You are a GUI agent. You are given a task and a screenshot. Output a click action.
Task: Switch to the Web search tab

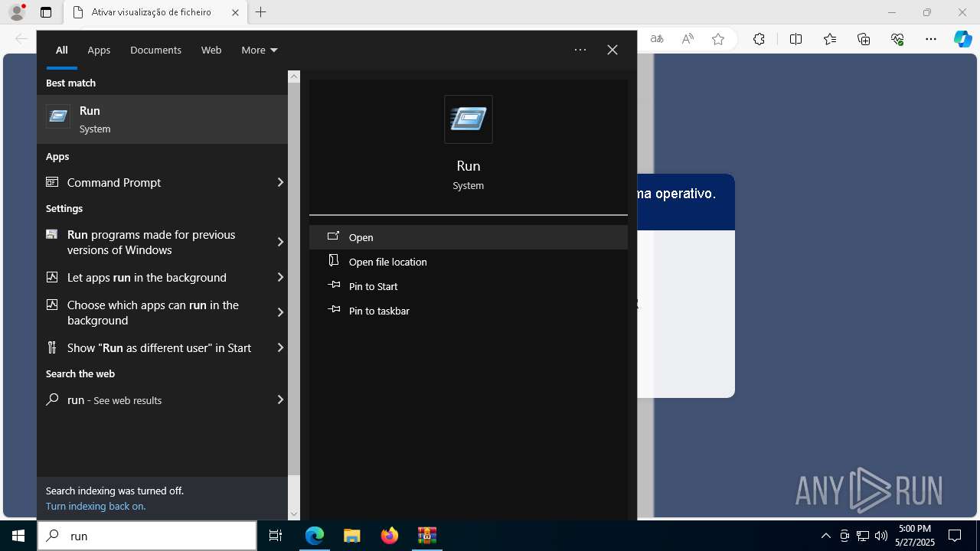pos(211,50)
